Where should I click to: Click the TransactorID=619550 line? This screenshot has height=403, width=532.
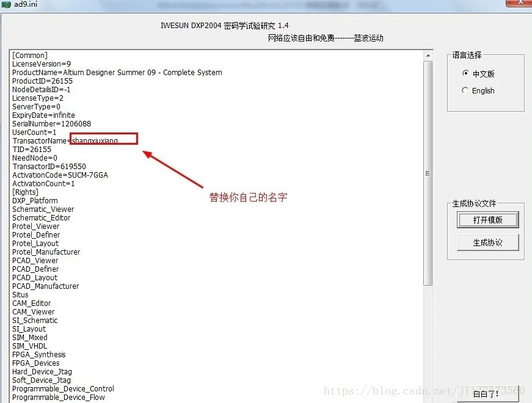click(x=49, y=167)
